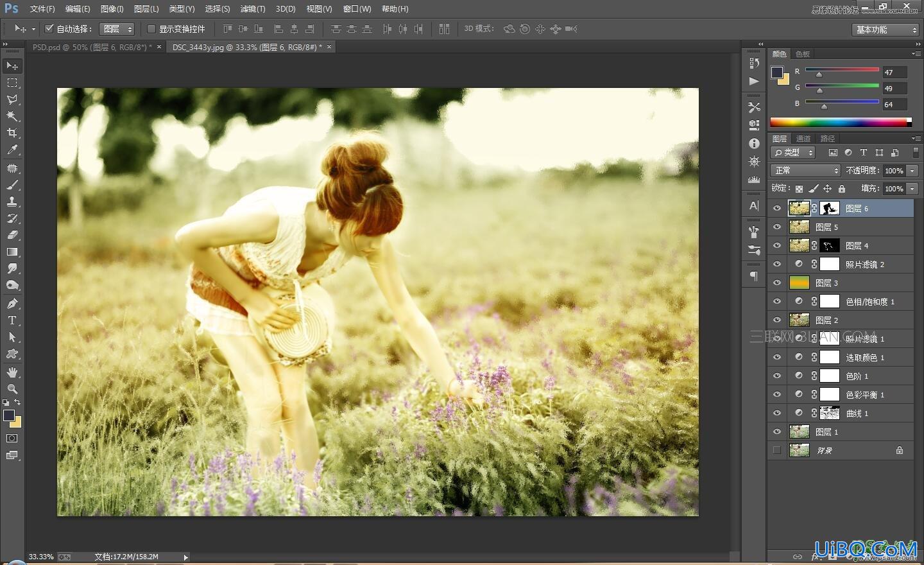924x565 pixels.
Task: Click the R channel color slider
Action: (x=842, y=69)
